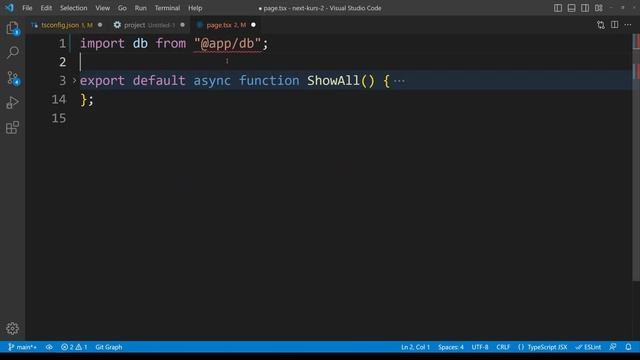640x360 pixels.
Task: Click the VS Code logo icon
Action: click(x=9, y=8)
